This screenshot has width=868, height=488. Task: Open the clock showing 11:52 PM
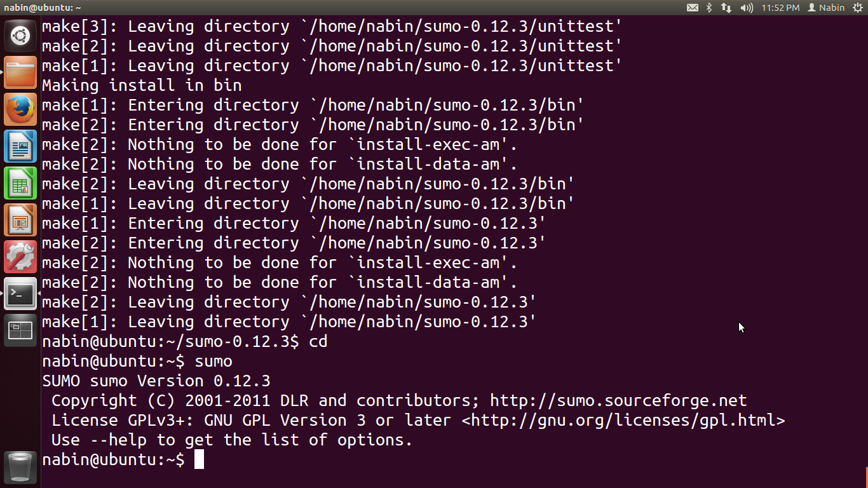[x=780, y=8]
